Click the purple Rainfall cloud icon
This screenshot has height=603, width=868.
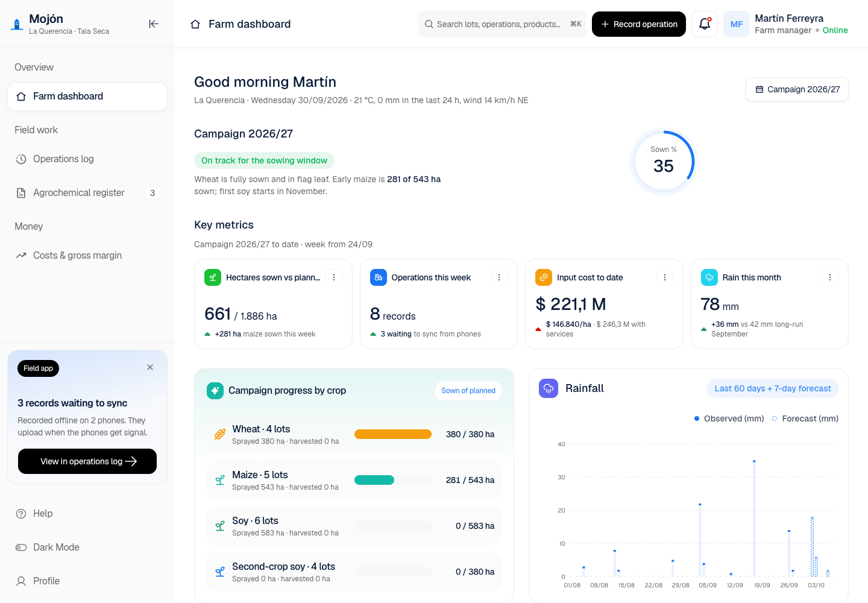pyautogui.click(x=549, y=388)
